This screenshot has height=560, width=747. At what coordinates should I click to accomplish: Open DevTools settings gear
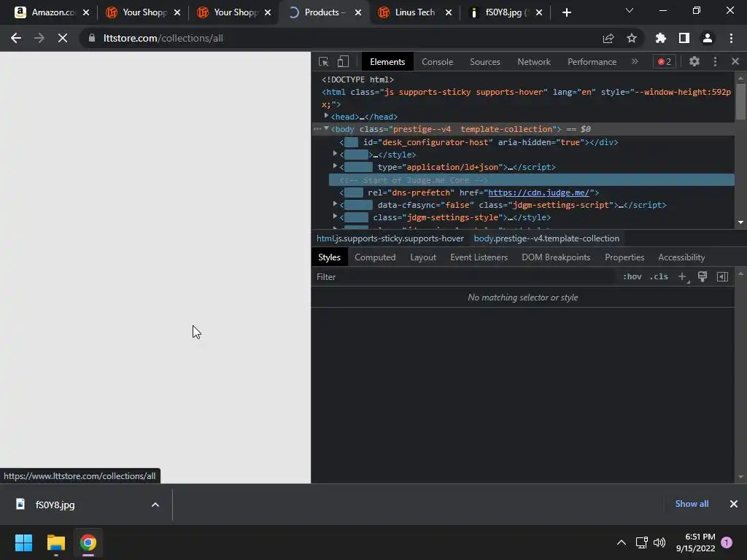694,61
